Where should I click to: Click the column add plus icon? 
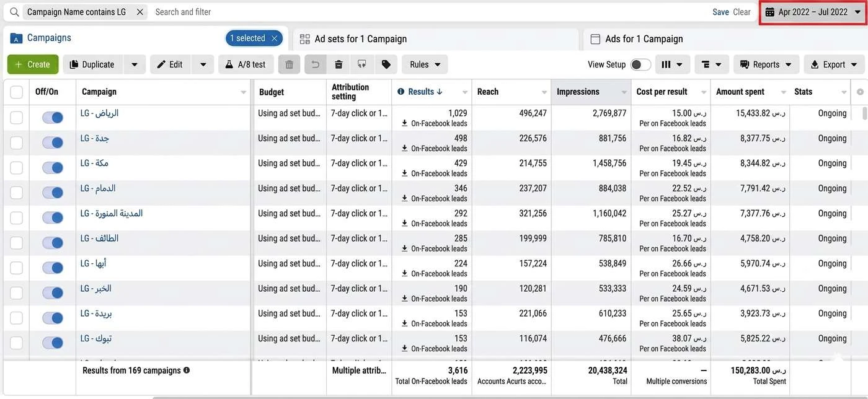pos(860,92)
